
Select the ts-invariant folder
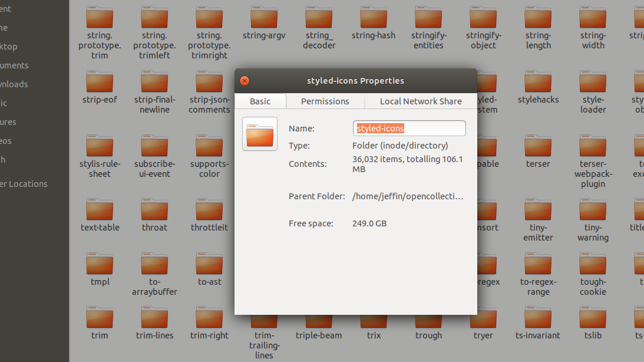(x=538, y=323)
